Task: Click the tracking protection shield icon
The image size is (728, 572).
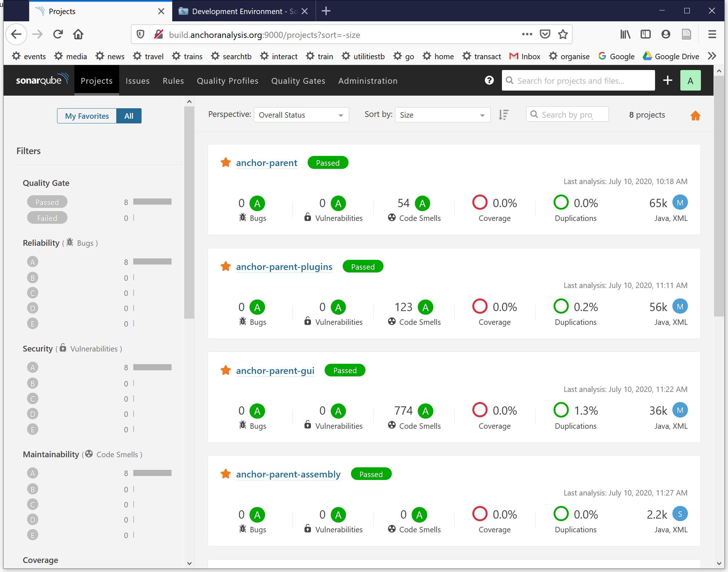Action: pyautogui.click(x=140, y=34)
